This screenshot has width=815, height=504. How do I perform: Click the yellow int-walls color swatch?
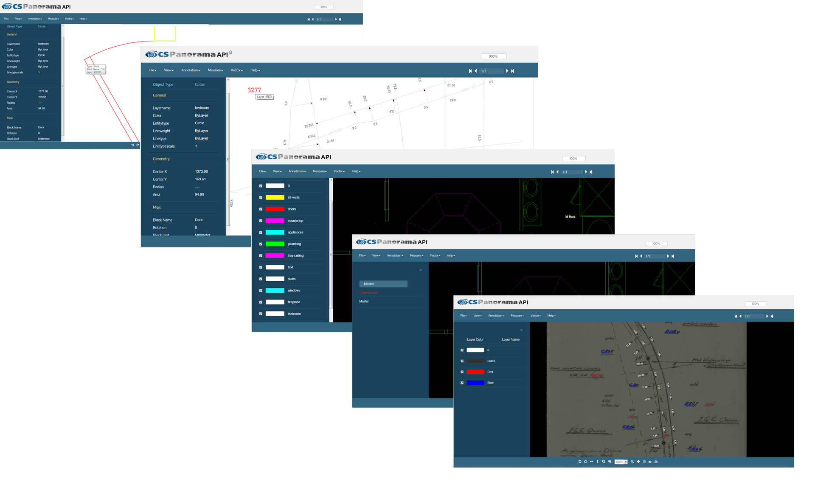[x=275, y=198]
